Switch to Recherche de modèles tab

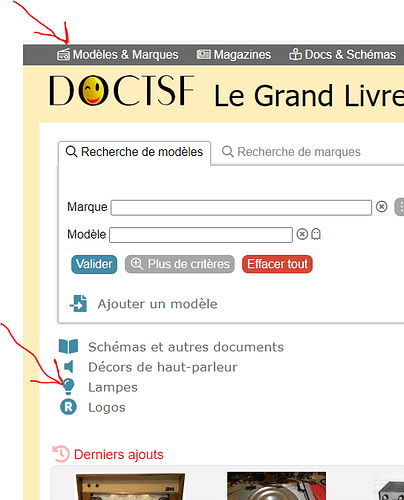(135, 152)
